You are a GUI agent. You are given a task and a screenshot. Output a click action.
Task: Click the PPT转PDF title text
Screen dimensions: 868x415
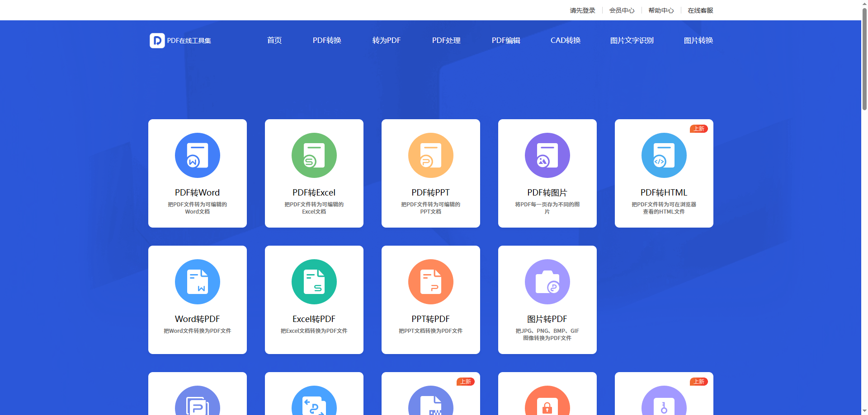(x=431, y=319)
